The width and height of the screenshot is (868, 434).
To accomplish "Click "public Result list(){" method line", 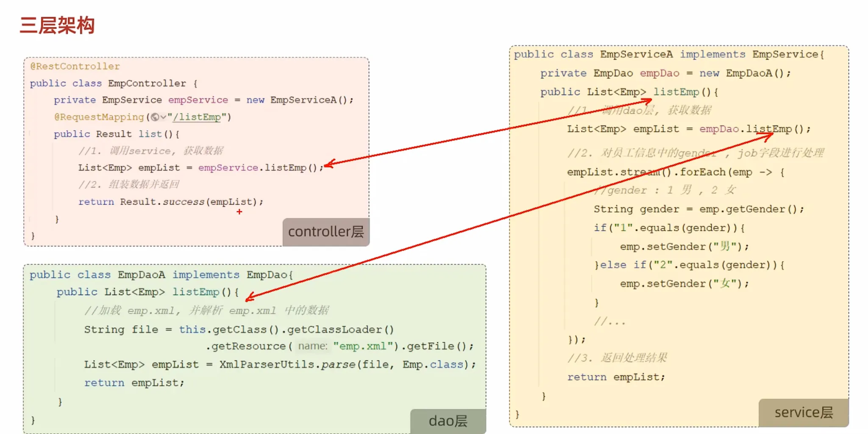I will (x=117, y=134).
